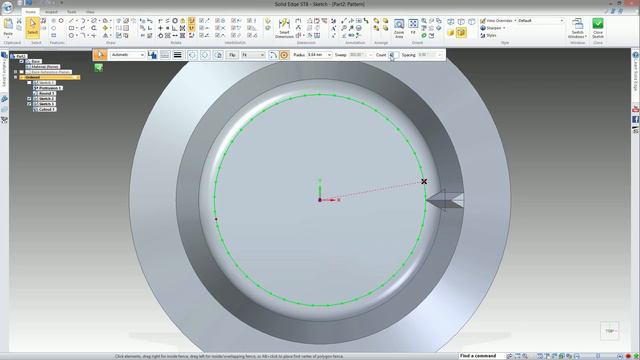Expand the Base Reference Planes node
Screen dimensions: 640x360
[x=16, y=72]
